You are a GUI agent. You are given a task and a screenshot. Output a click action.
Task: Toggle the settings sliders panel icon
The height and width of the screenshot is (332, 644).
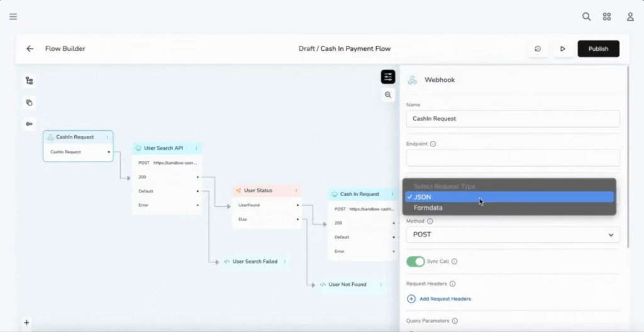pyautogui.click(x=388, y=77)
